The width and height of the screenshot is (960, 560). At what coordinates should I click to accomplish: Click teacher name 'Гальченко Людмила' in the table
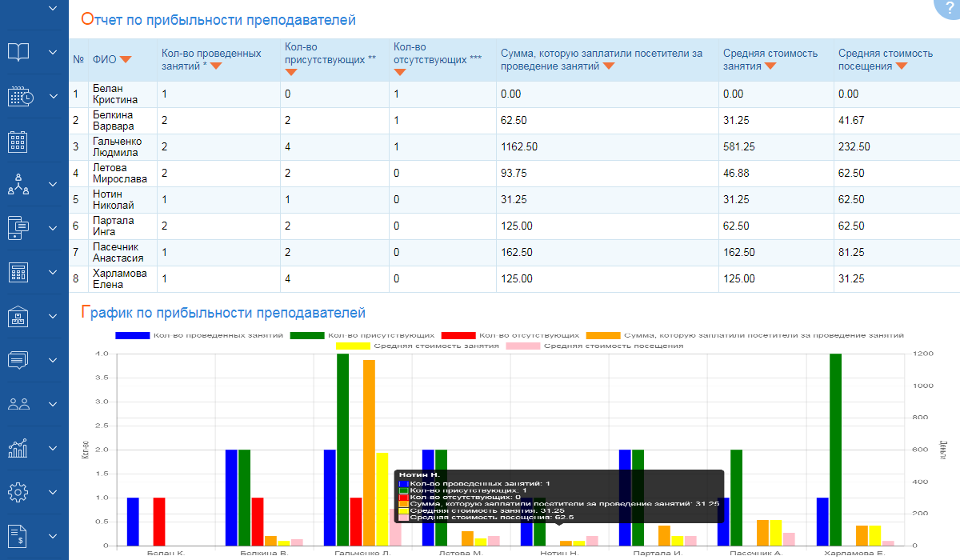point(115,146)
